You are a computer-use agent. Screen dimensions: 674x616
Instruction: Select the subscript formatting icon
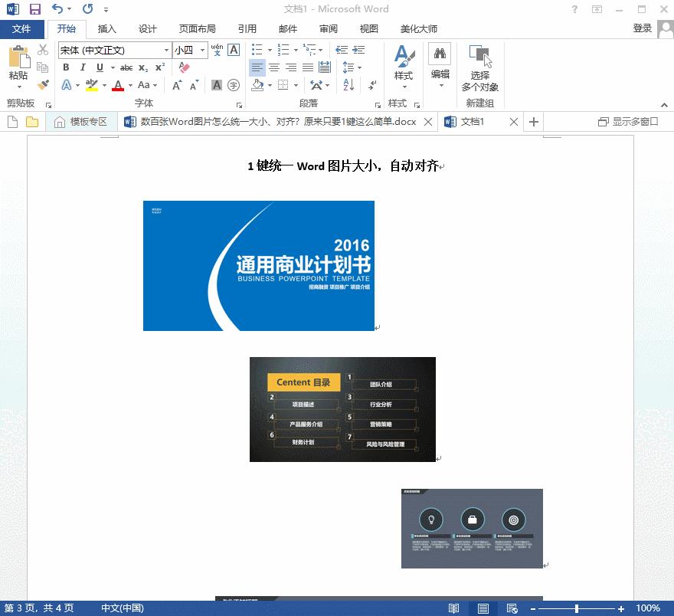144,67
